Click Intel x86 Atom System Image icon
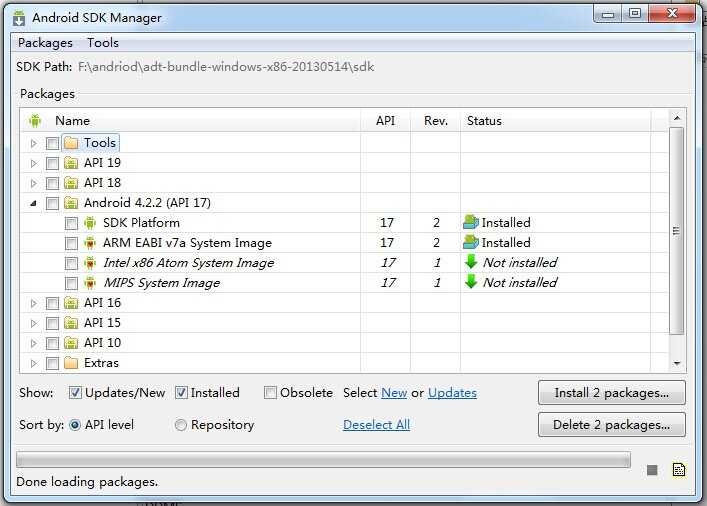Screen dimensions: 707x506 (x=90, y=263)
